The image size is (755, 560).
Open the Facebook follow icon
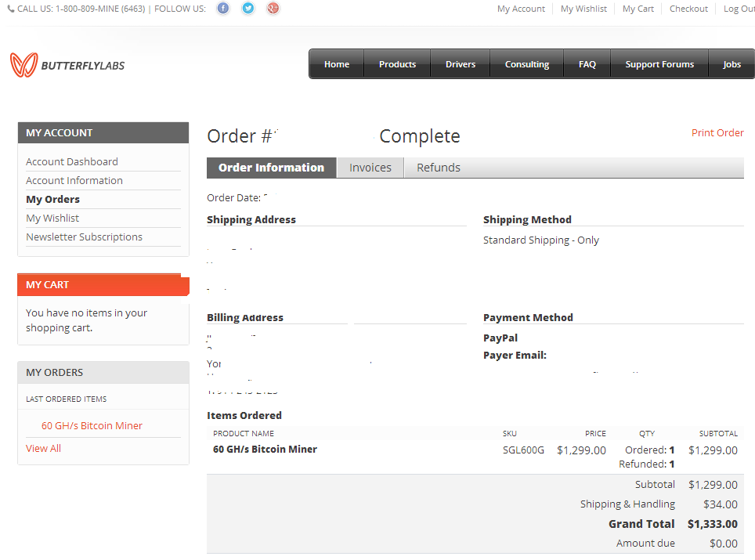[223, 8]
